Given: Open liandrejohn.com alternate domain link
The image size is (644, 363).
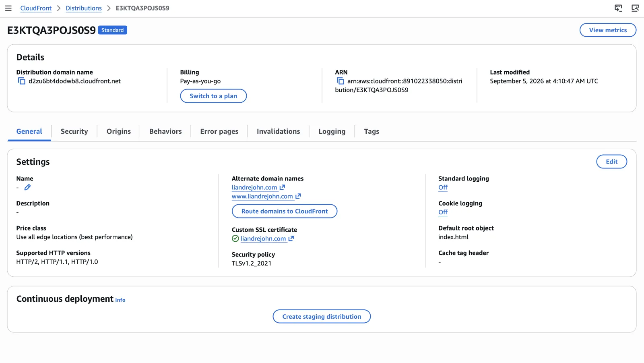Looking at the screenshot, I should pos(254,187).
